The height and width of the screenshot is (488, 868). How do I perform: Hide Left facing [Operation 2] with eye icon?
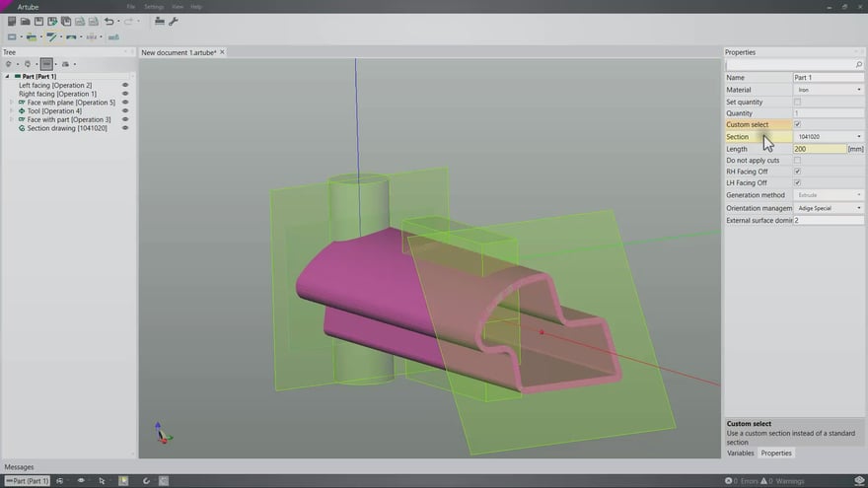[x=125, y=86]
